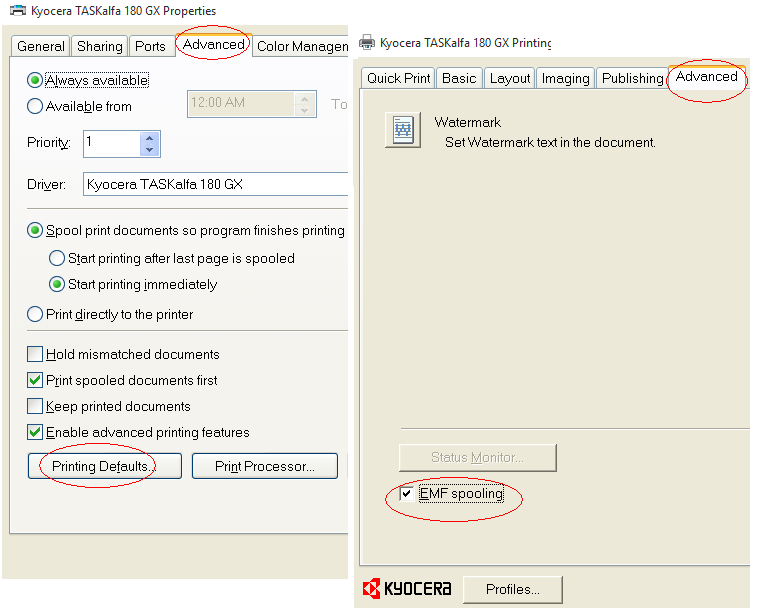The height and width of the screenshot is (612, 759).
Task: Click the Watermark label text
Action: pyautogui.click(x=468, y=122)
